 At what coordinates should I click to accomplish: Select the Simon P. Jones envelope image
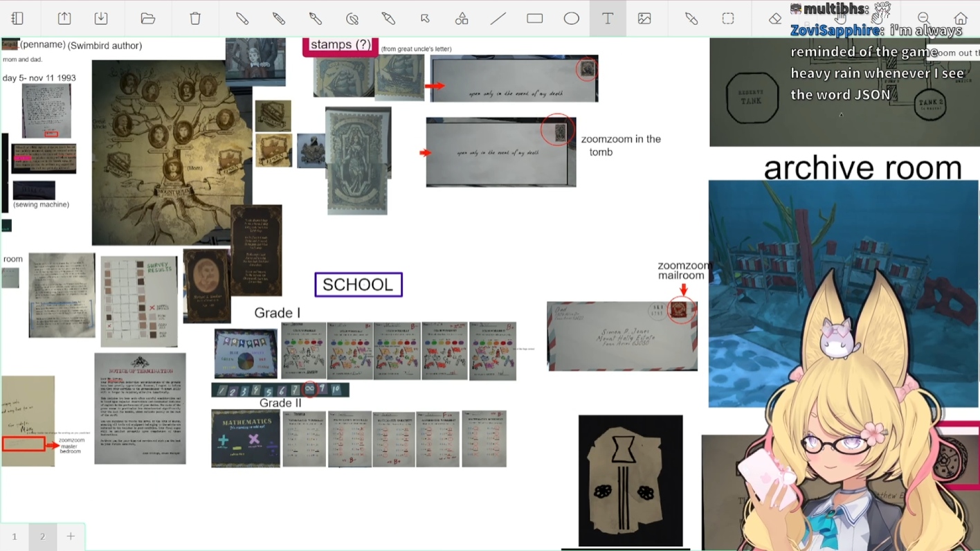pos(622,336)
